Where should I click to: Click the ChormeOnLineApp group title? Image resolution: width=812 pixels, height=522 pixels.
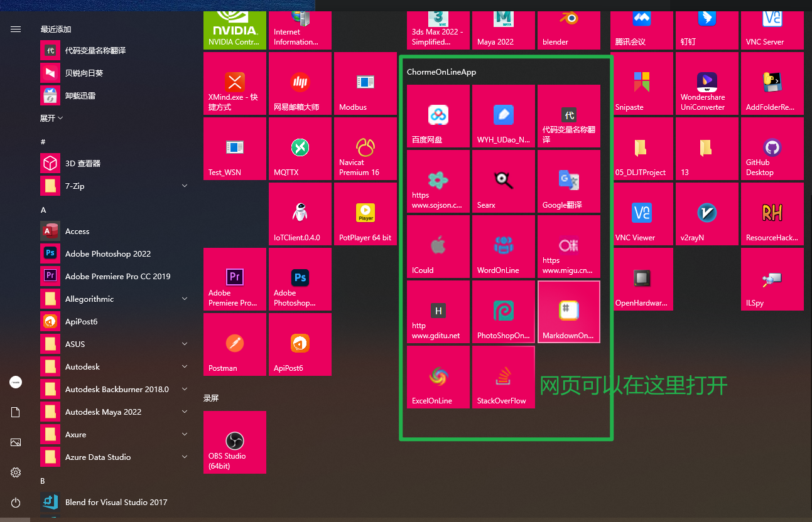point(441,72)
